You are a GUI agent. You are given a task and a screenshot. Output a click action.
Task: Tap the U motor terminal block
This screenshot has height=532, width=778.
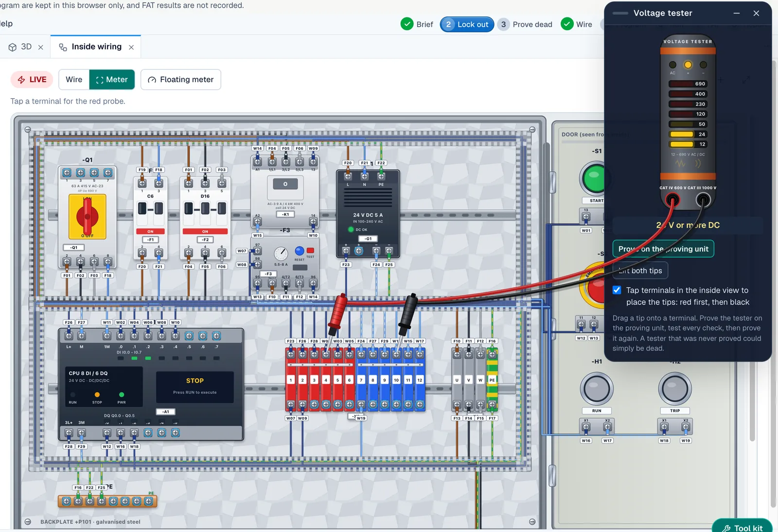[457, 380]
